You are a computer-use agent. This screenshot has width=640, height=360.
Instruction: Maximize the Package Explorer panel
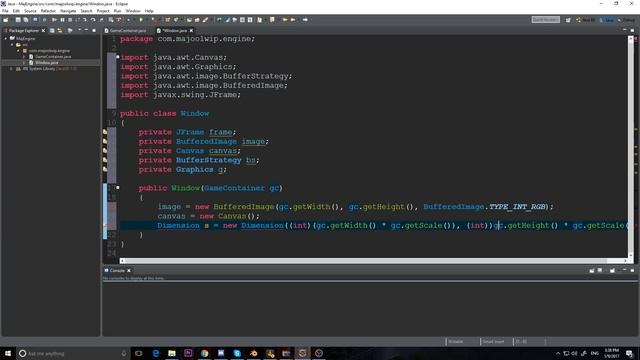pos(94,31)
